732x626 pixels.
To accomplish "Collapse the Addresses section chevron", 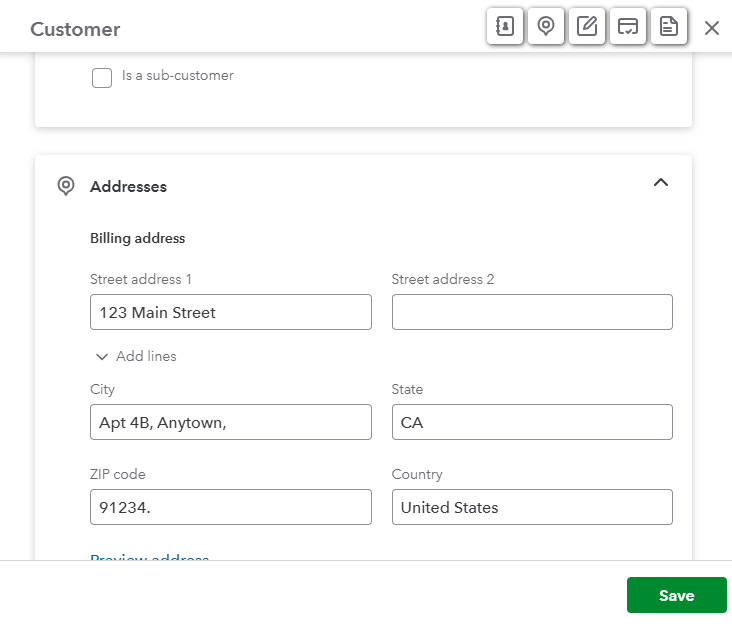I will (x=660, y=183).
